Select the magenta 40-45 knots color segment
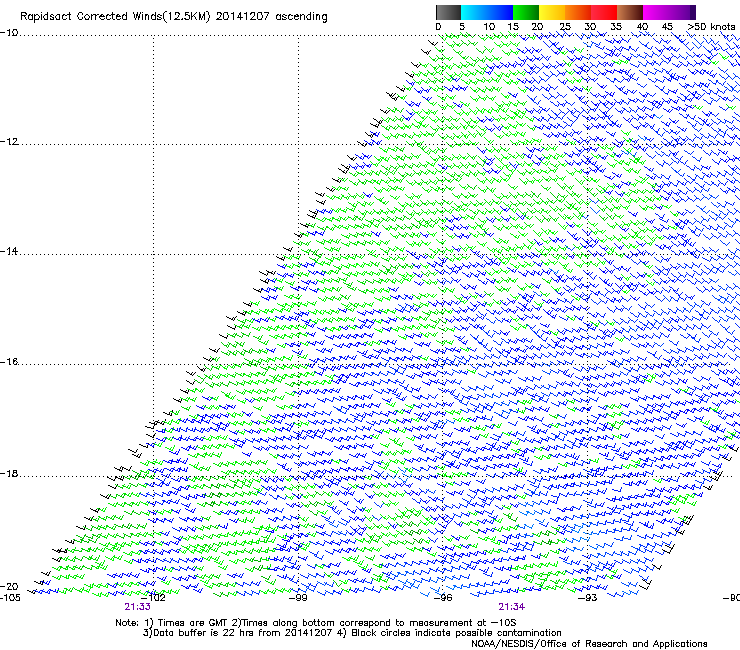 (x=656, y=12)
